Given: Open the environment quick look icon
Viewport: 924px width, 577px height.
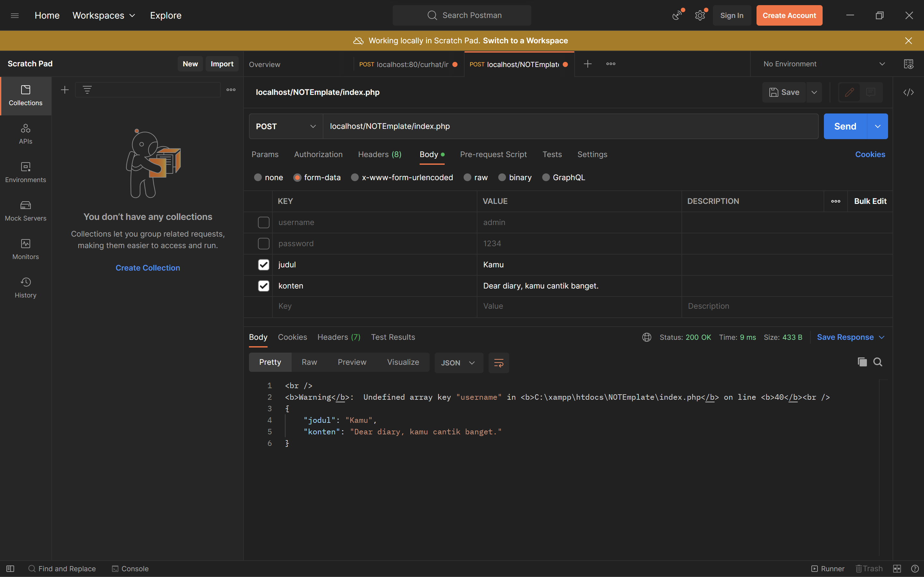Looking at the screenshot, I should (908, 64).
